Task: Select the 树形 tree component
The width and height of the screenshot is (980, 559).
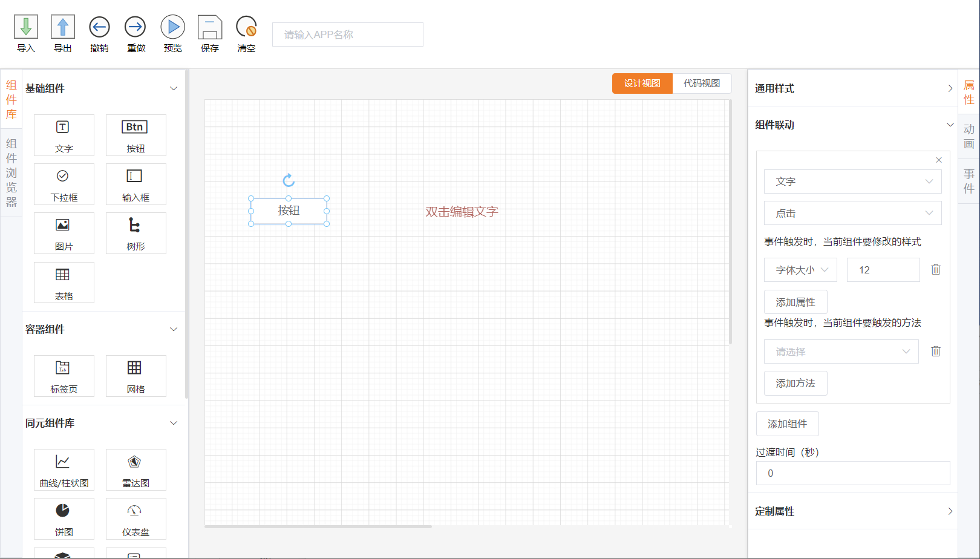Action: tap(136, 234)
